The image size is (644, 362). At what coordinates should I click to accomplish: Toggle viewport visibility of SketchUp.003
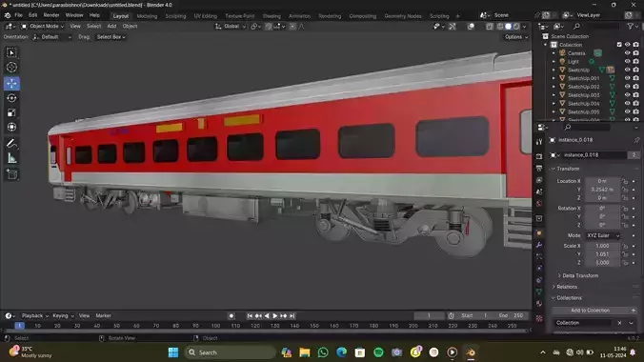(627, 95)
